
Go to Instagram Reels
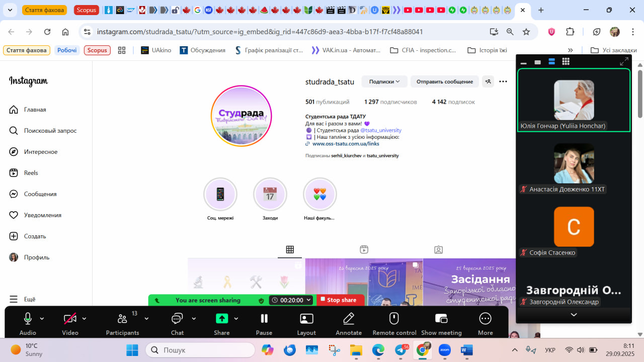pos(24,173)
